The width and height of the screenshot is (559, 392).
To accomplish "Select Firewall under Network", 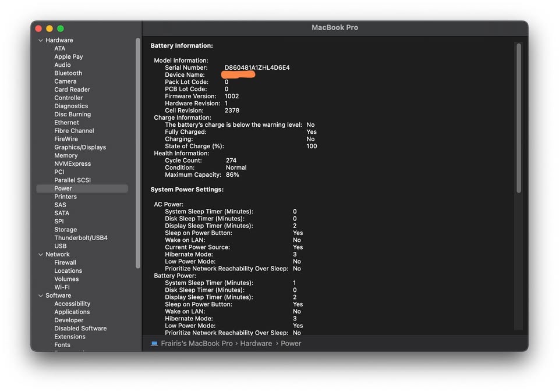I will pyautogui.click(x=65, y=263).
